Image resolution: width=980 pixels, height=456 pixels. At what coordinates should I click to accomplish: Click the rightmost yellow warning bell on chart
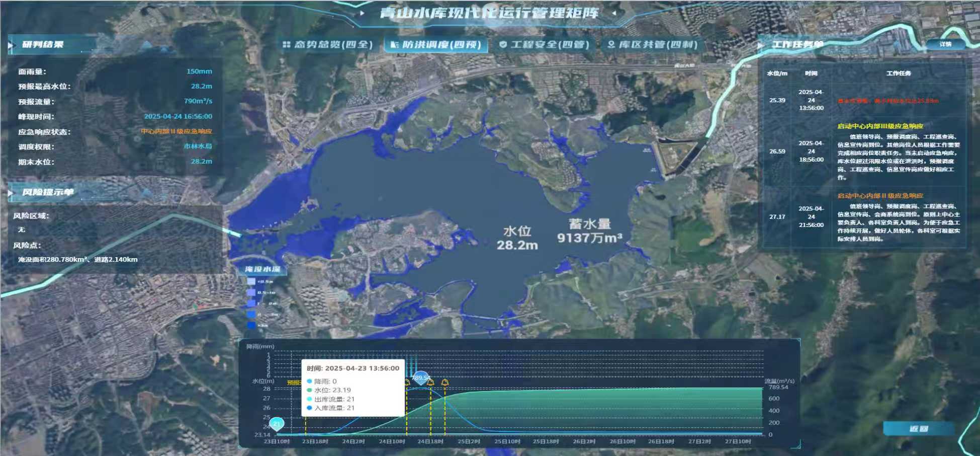(444, 383)
